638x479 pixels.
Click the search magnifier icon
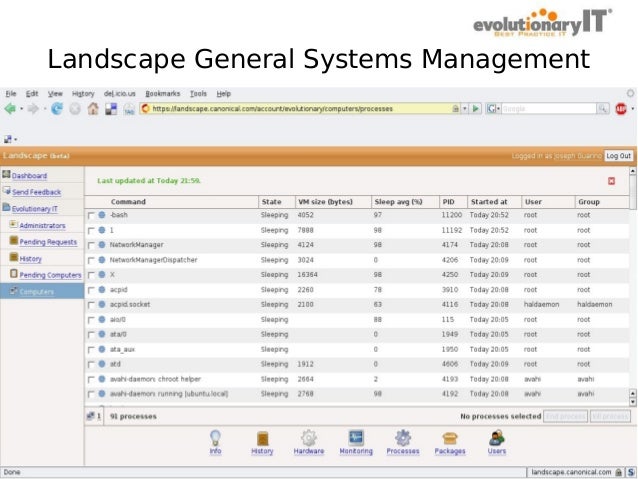coord(603,109)
